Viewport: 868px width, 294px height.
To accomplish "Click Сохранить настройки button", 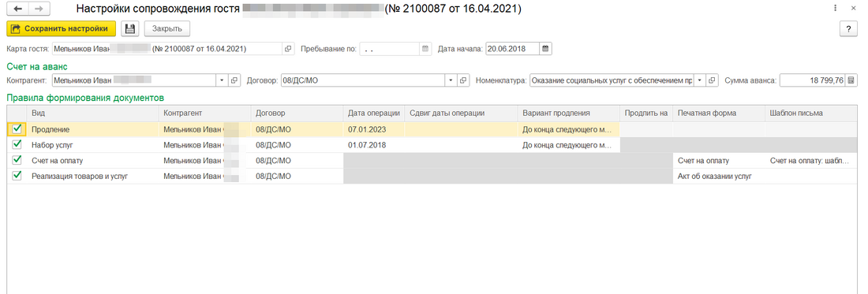I will [x=61, y=28].
